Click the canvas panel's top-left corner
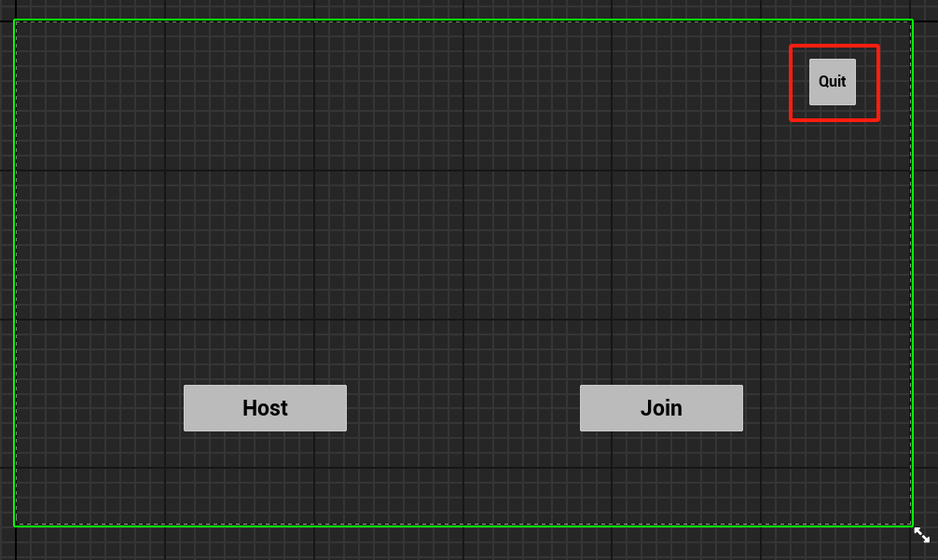The width and height of the screenshot is (938, 560). pos(14,20)
